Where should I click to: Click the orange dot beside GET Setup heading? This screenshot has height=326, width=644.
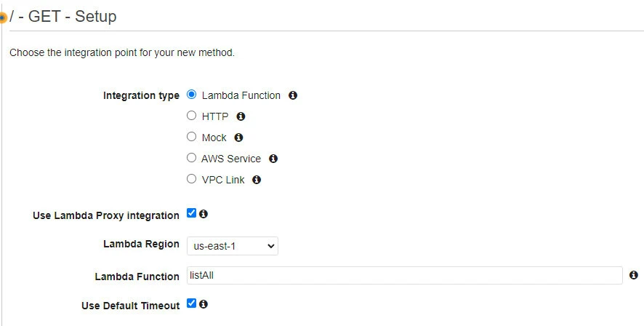coord(3,17)
